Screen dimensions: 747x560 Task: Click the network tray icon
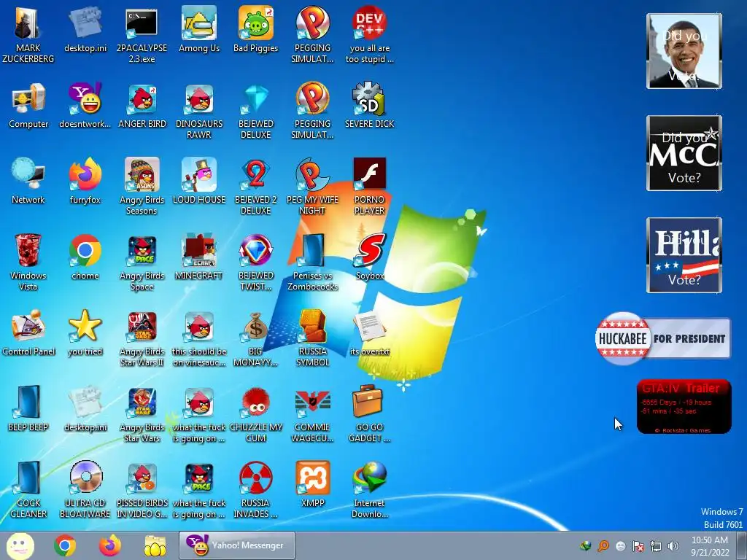point(656,546)
